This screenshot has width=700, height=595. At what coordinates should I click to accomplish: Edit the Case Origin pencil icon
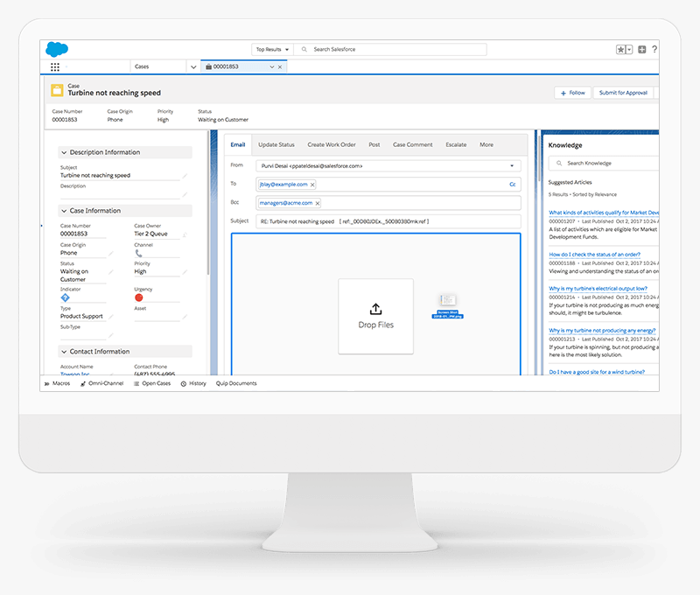tap(111, 254)
